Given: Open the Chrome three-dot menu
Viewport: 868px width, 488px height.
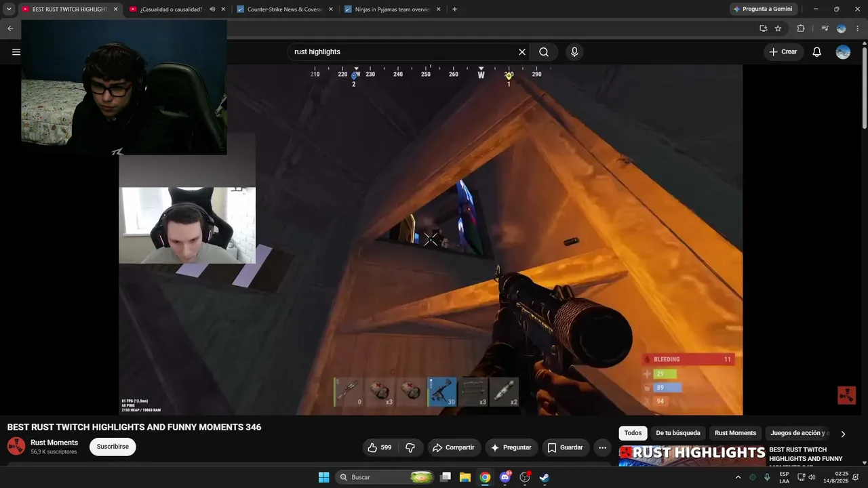Looking at the screenshot, I should coord(858,28).
